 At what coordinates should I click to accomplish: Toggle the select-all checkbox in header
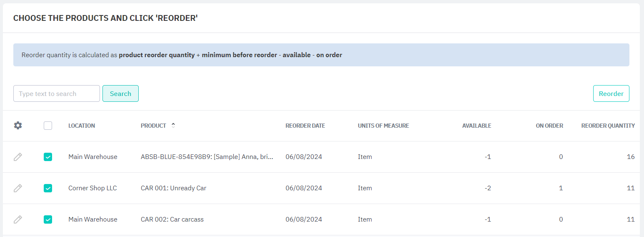click(x=48, y=126)
